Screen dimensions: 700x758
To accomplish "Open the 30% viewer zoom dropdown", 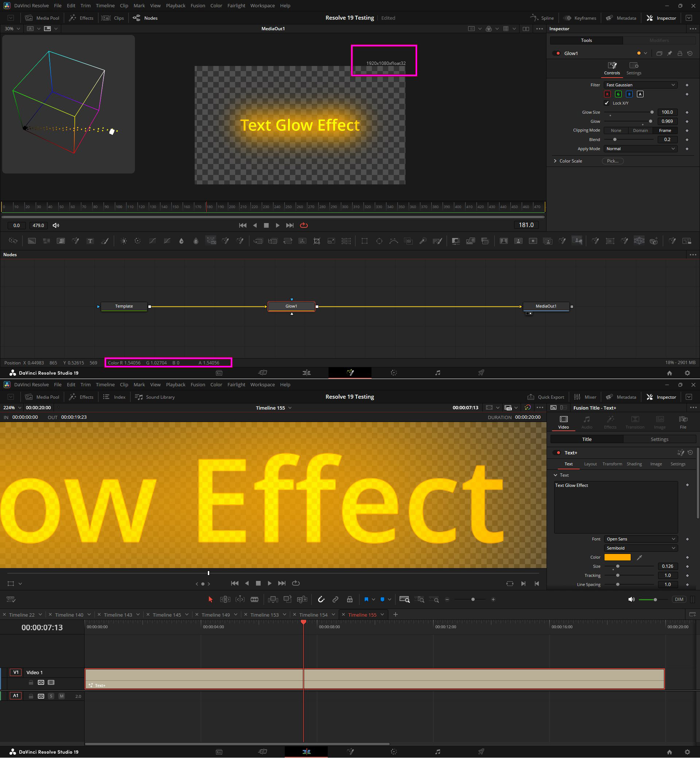I will 12,29.
